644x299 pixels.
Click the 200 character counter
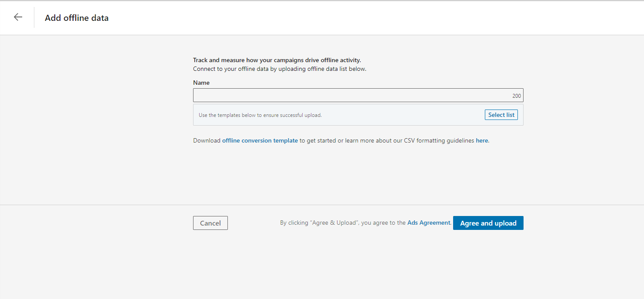pos(516,96)
